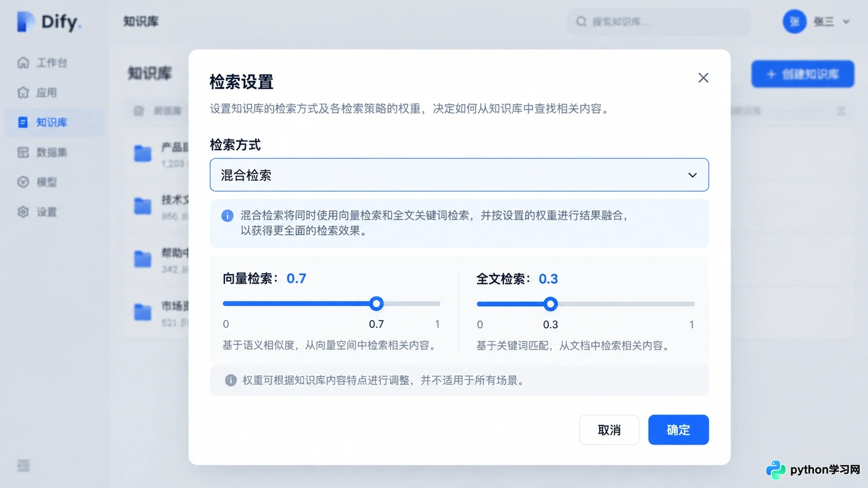This screenshot has height=488, width=868.
Task: Click the 数据集 sidebar icon
Action: 24,152
